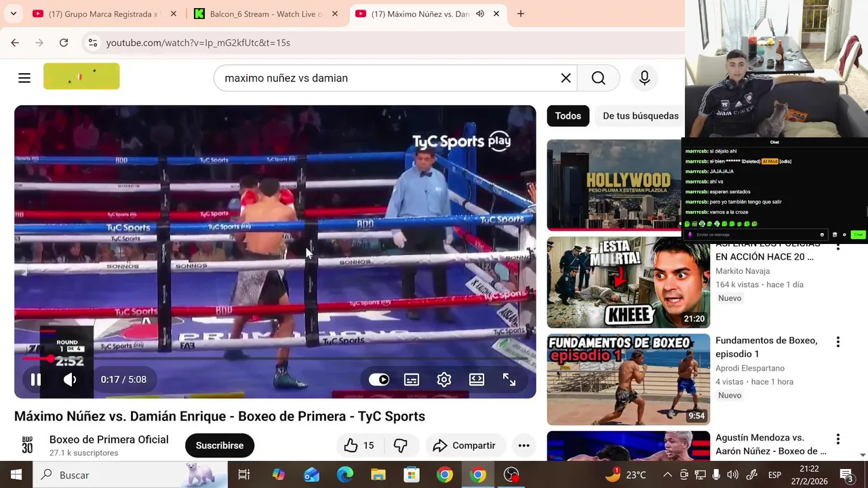Click Enviar un mensaje chat field
This screenshot has width=868, height=488.
[x=756, y=235]
